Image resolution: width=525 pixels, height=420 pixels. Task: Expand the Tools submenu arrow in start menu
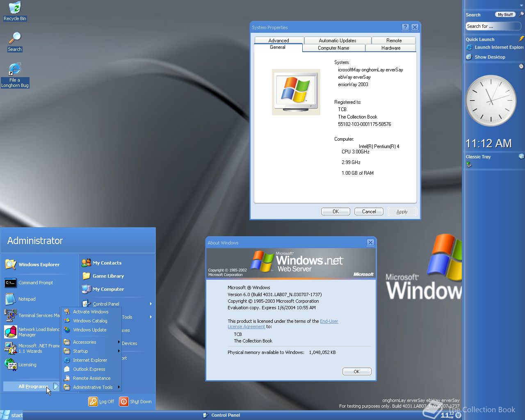(x=151, y=317)
